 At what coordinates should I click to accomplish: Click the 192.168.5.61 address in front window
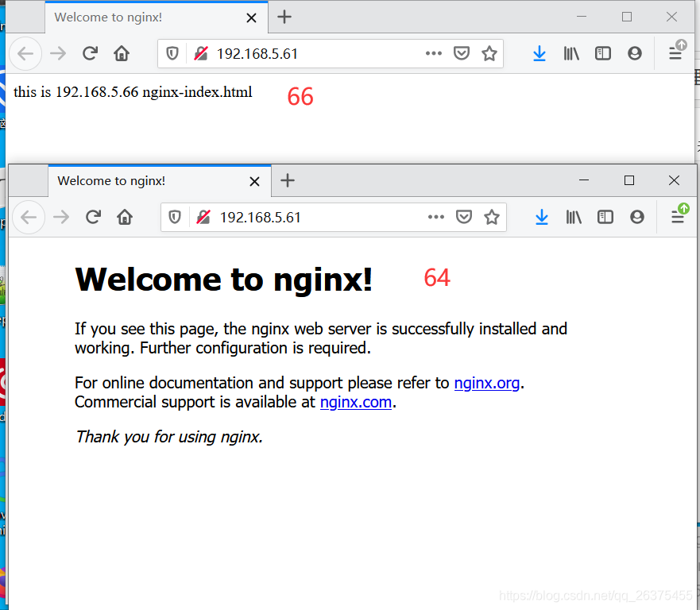(x=261, y=218)
